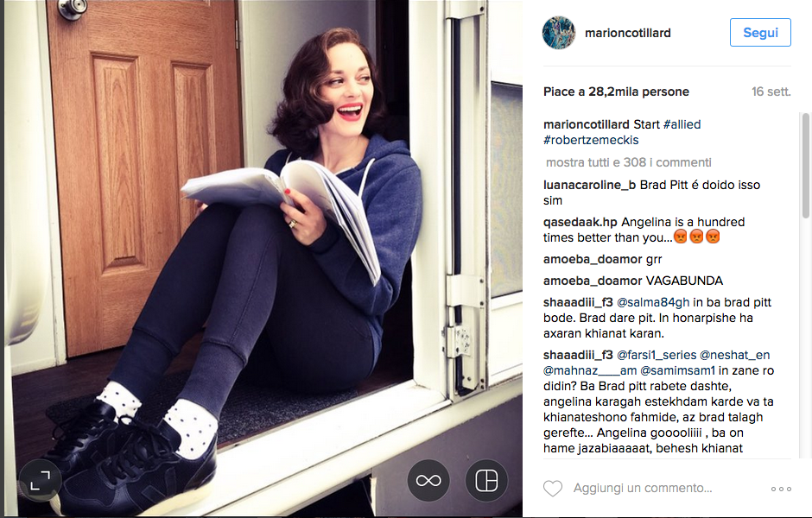Image resolution: width=812 pixels, height=518 pixels.
Task: Open the three-dot more options menu
Action: point(781,489)
